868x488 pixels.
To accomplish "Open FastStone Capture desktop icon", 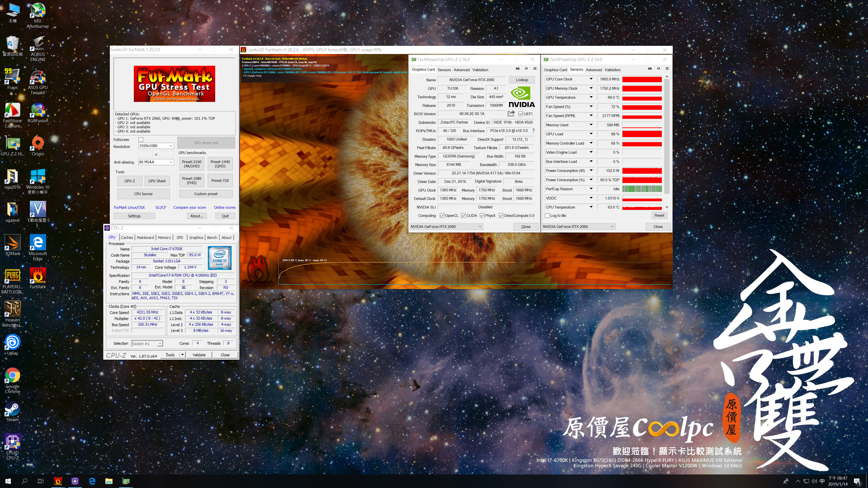I will [12, 115].
